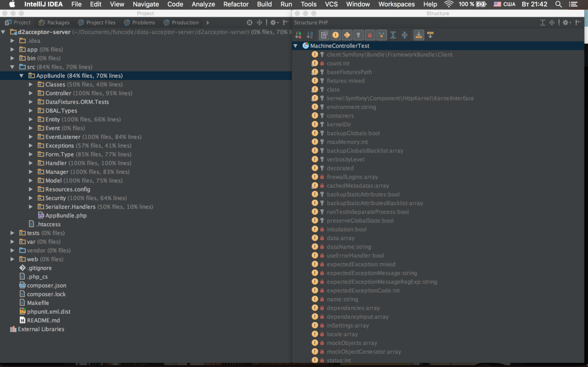Viewport: 588px width, 367px height.
Task: Select the Serializer.Handlers folder row
Action: pyautogui.click(x=146, y=207)
